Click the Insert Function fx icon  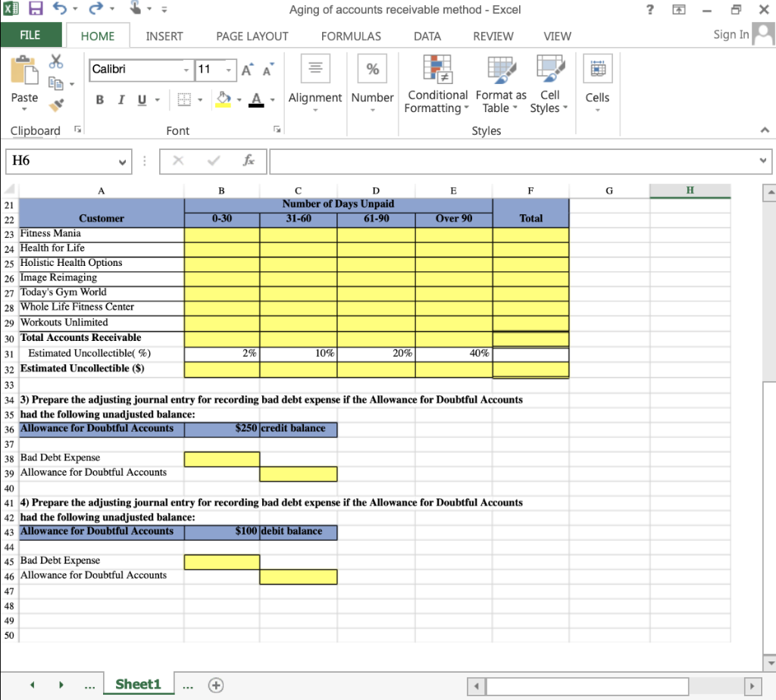[x=249, y=161]
